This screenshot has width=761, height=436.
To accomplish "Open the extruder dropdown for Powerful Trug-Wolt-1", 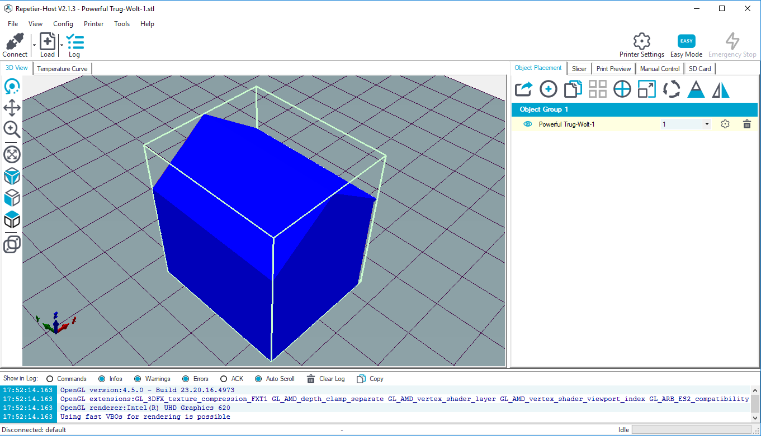I will point(707,124).
